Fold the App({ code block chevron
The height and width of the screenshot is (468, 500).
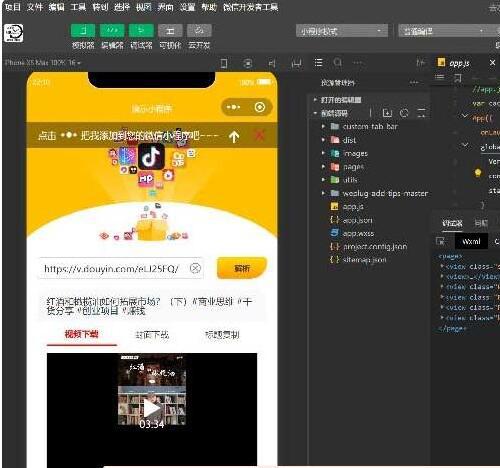pyautogui.click(x=464, y=116)
